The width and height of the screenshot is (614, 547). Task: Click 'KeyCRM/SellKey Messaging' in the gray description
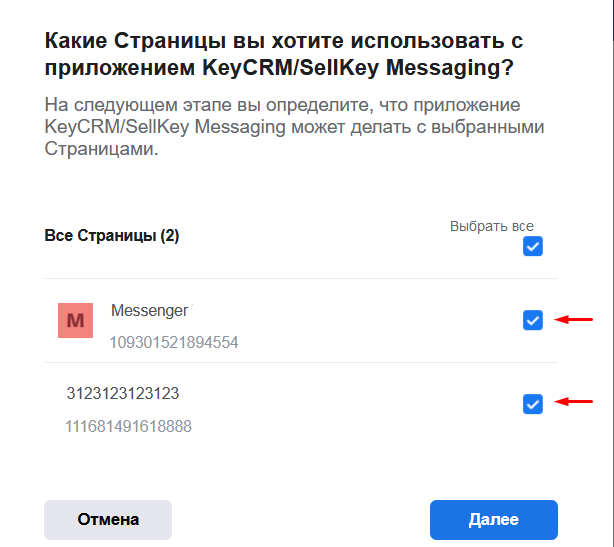point(165,127)
